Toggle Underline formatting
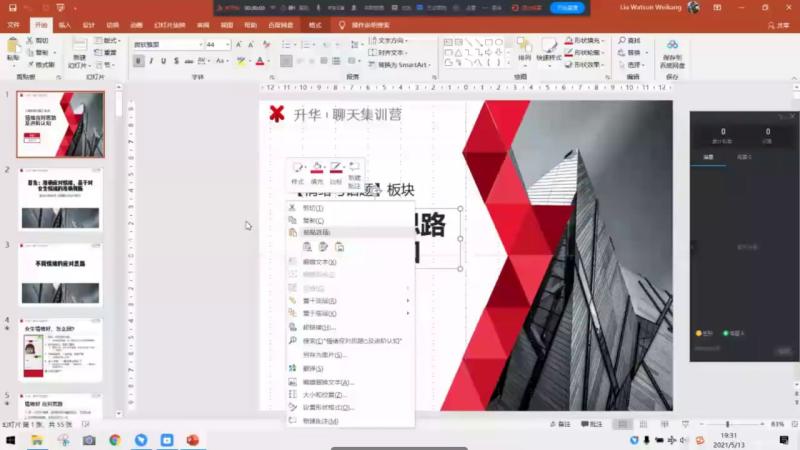Image resolution: width=800 pixels, height=450 pixels. coord(163,61)
